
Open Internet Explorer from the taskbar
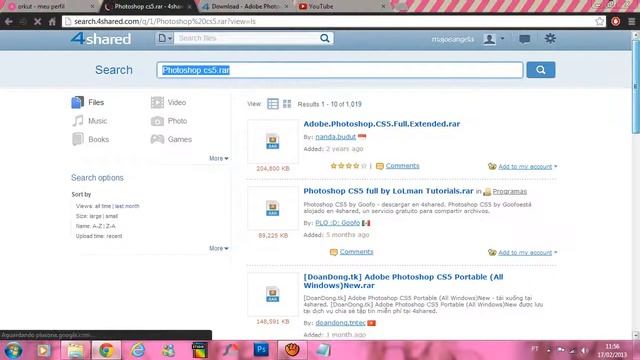pyautogui.click(x=138, y=350)
